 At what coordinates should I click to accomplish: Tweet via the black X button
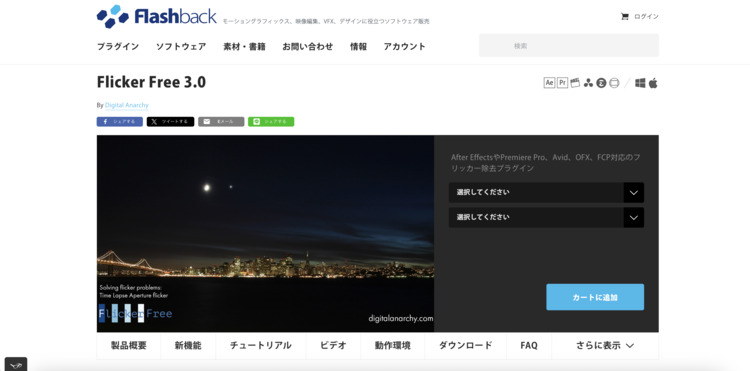(x=170, y=121)
